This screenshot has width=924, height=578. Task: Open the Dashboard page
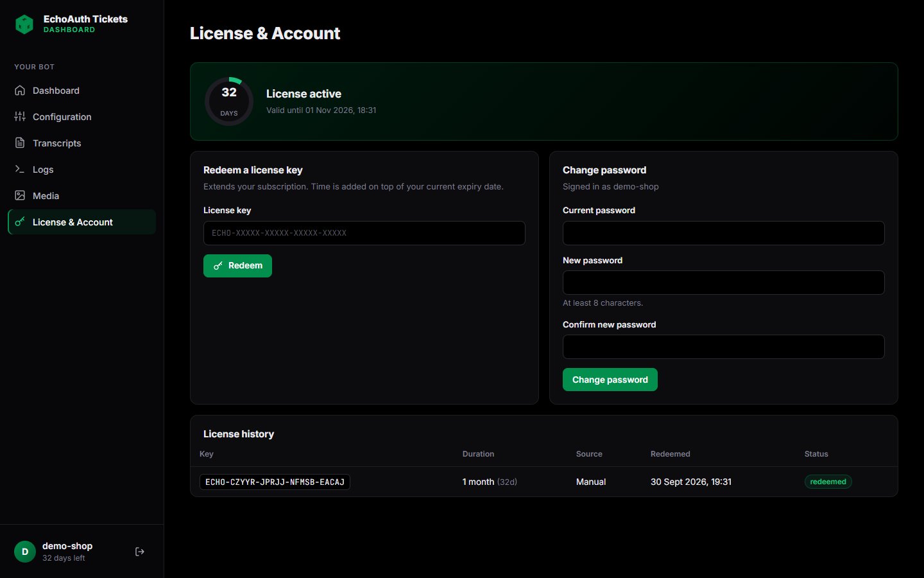coord(81,91)
